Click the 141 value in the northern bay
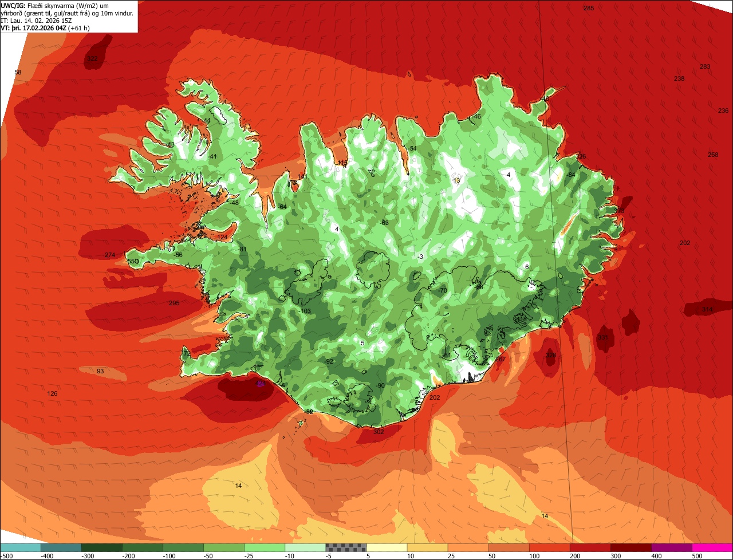 coord(302,177)
